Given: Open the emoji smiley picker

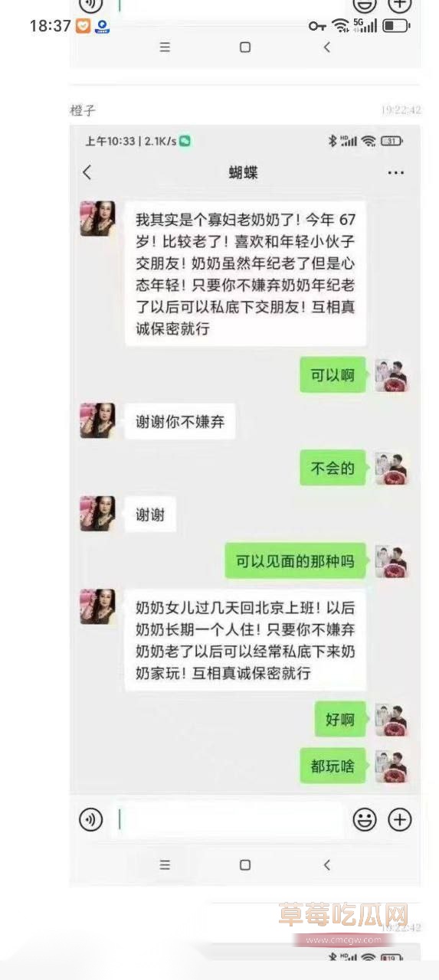Looking at the screenshot, I should click(x=365, y=820).
